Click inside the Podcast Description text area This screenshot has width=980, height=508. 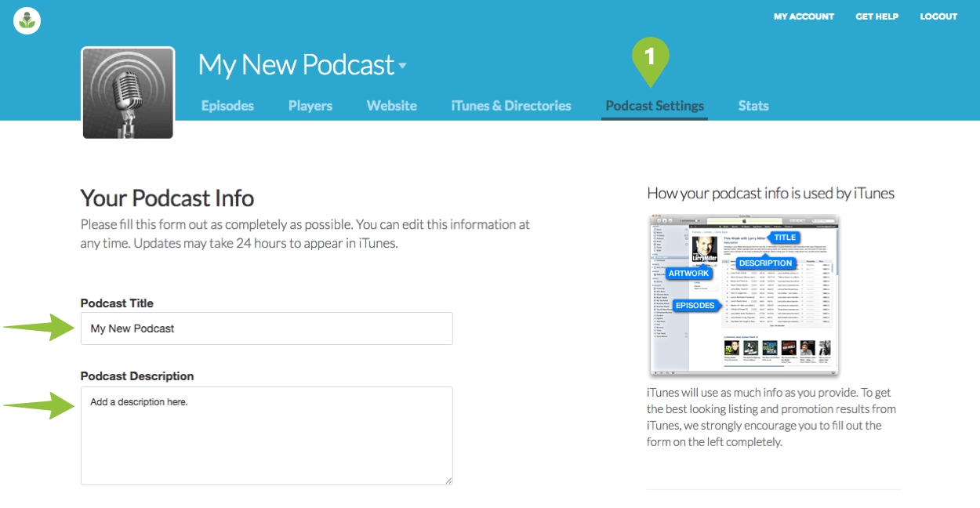pyautogui.click(x=267, y=435)
